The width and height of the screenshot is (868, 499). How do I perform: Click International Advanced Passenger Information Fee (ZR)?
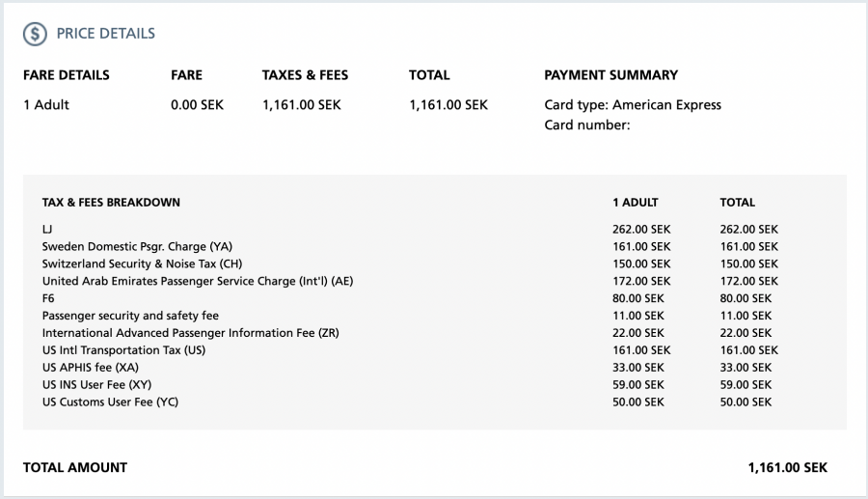pyautogui.click(x=190, y=333)
